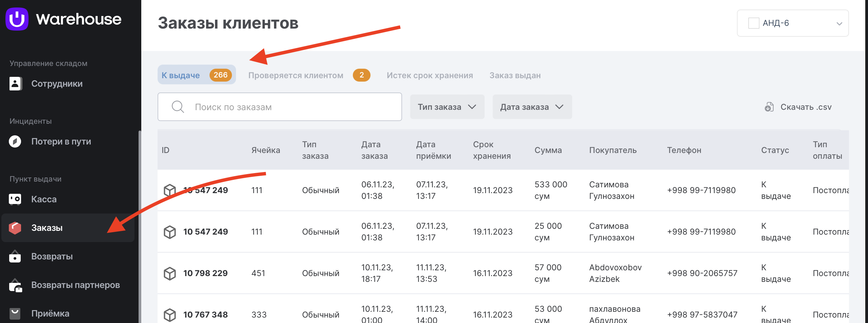This screenshot has height=323, width=868.
Task: Open Потери в пути via its compass icon
Action: point(15,141)
